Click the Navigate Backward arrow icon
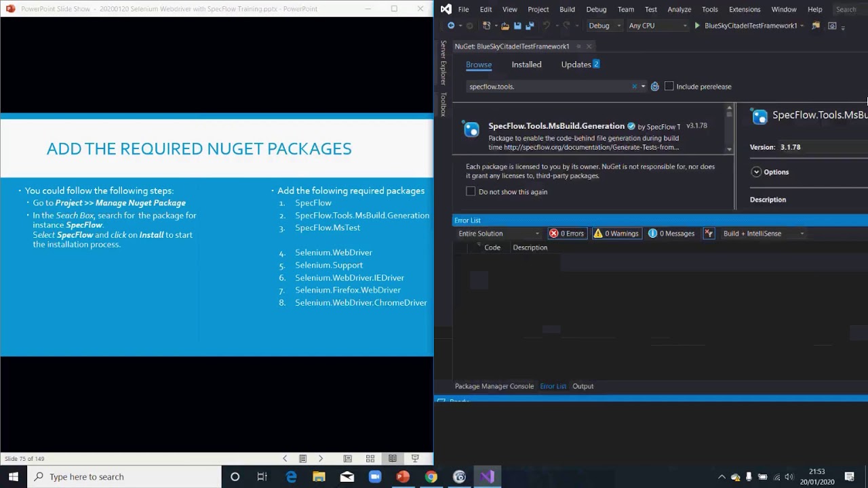The image size is (868, 488). [451, 26]
